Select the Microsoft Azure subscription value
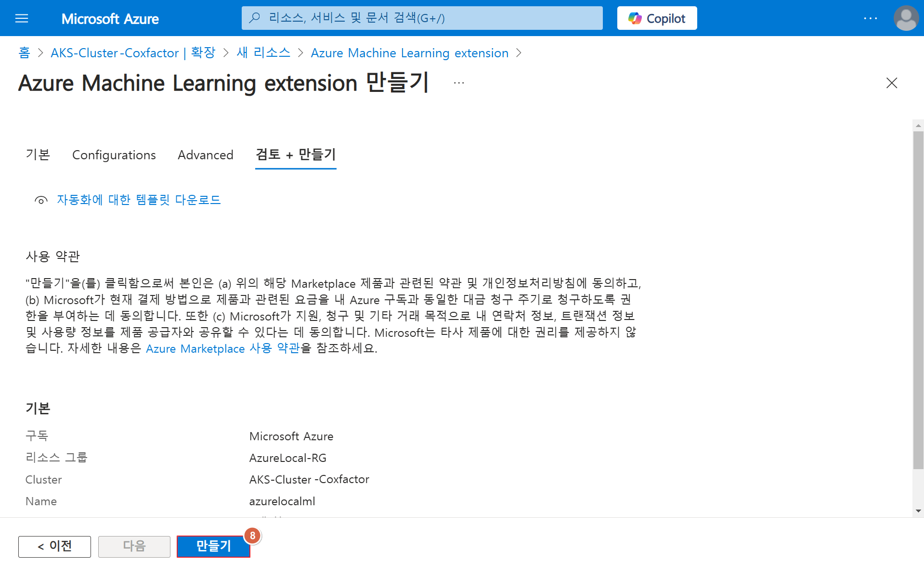The image size is (924, 575). [x=291, y=436]
